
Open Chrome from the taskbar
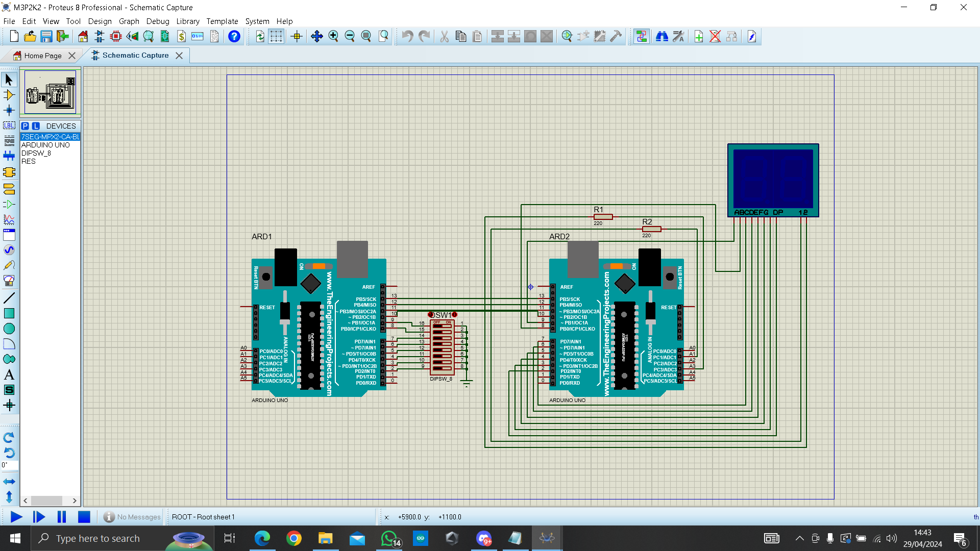tap(294, 538)
